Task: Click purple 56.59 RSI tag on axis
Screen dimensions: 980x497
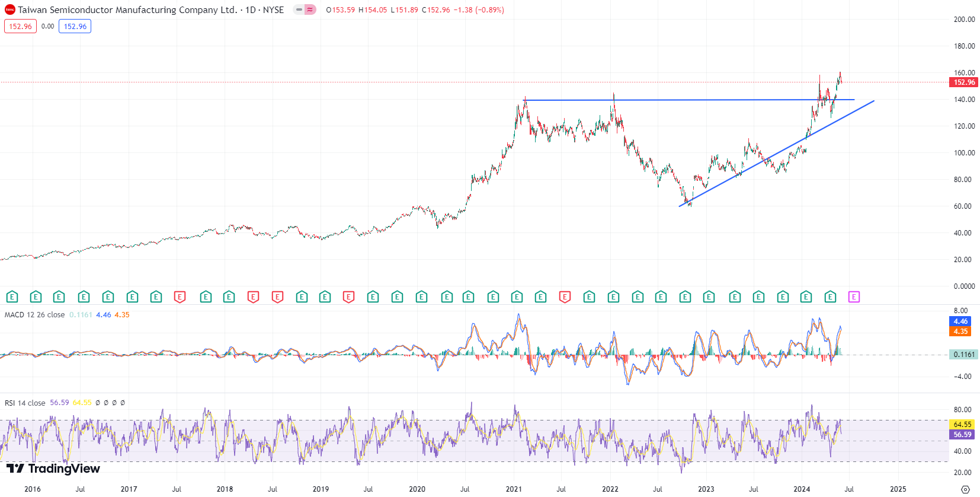Action: click(x=962, y=434)
